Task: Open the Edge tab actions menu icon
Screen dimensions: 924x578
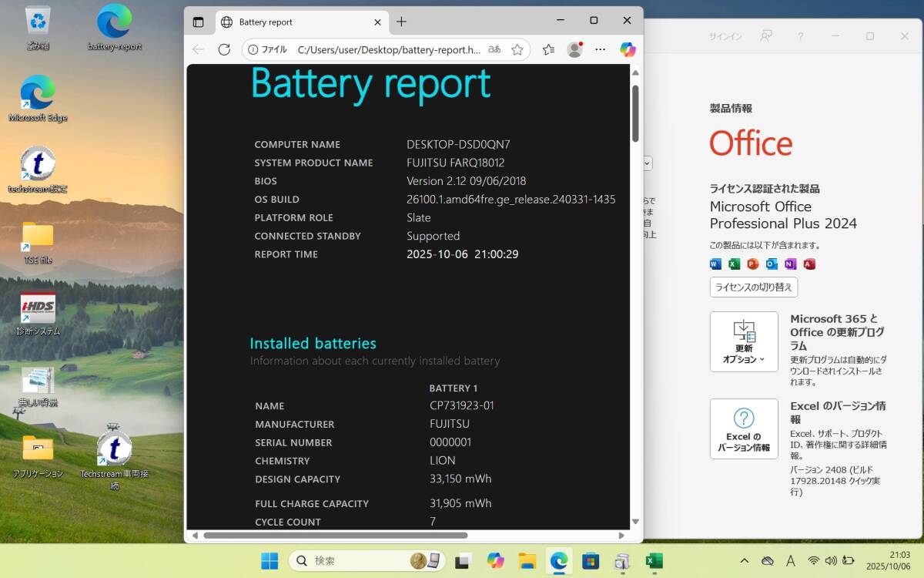Action: [198, 22]
